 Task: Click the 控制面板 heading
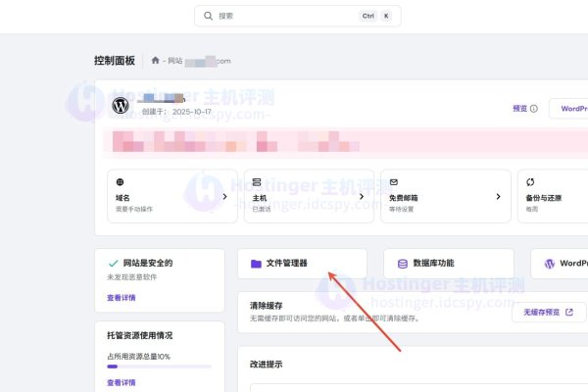pyautogui.click(x=115, y=61)
